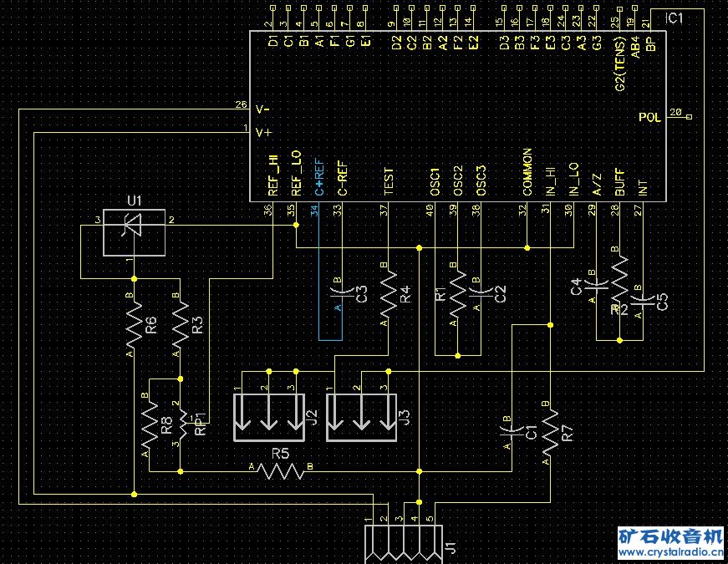The image size is (728, 564).
Task: Click the D1 pin label
Action: [273, 41]
